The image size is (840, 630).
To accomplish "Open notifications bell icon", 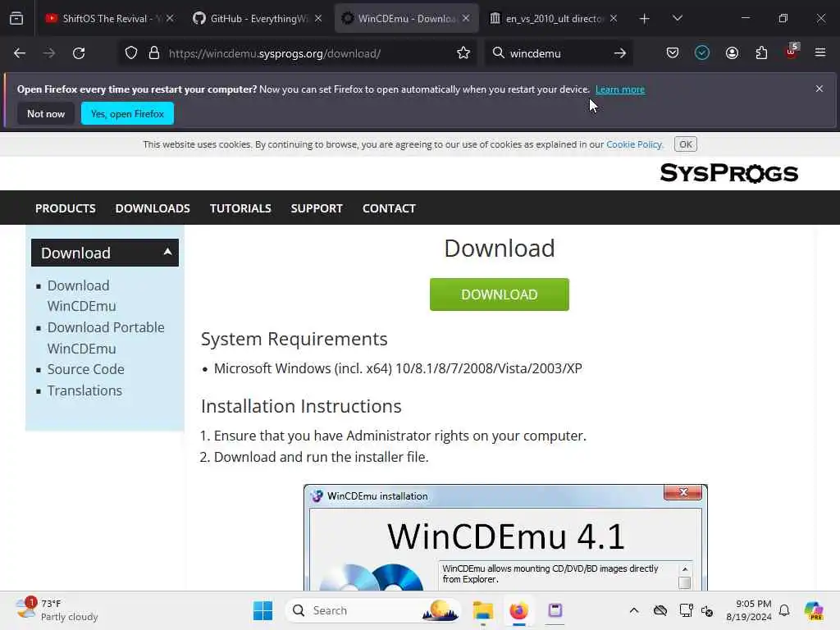I will point(784,610).
